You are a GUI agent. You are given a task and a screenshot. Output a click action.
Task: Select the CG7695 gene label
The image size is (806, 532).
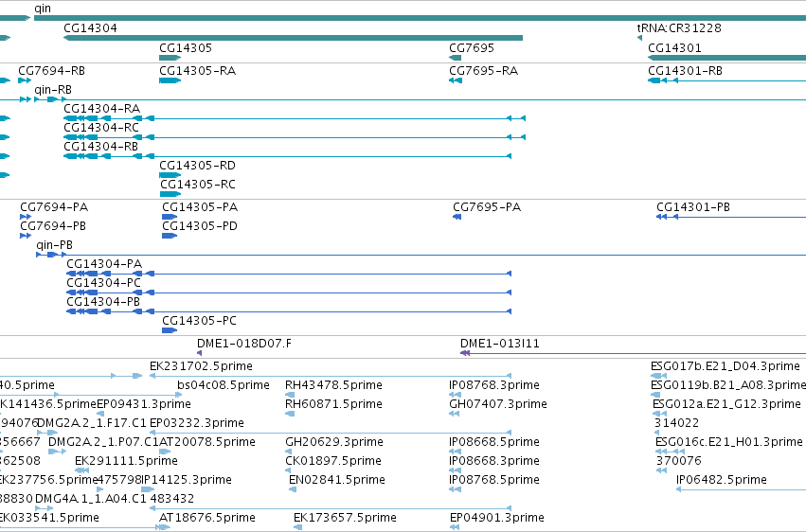tap(472, 48)
